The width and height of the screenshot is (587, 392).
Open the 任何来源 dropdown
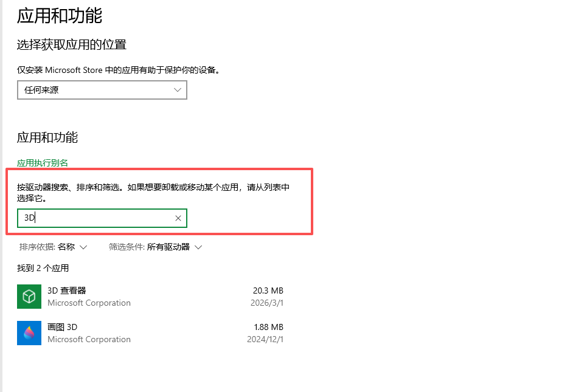[102, 90]
